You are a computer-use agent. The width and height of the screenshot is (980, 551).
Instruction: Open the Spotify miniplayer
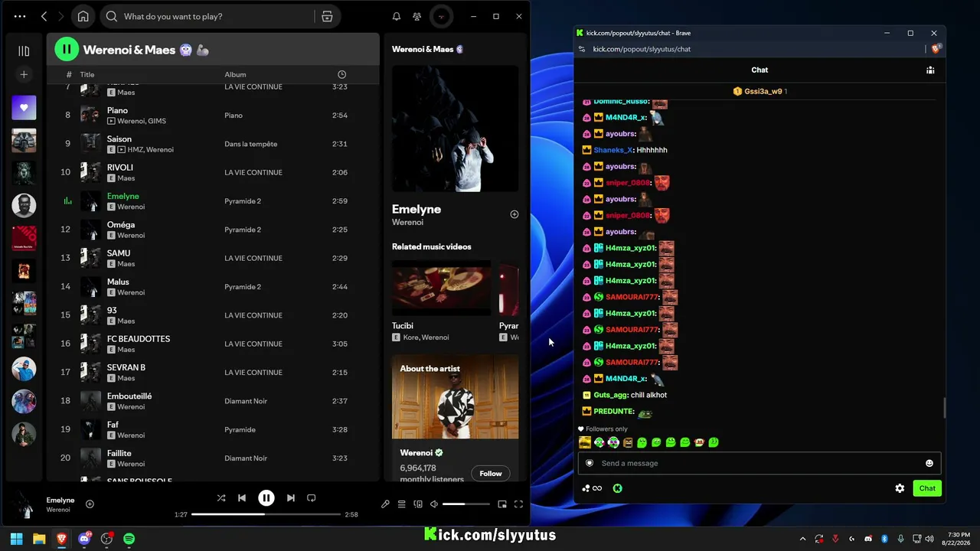pos(502,504)
